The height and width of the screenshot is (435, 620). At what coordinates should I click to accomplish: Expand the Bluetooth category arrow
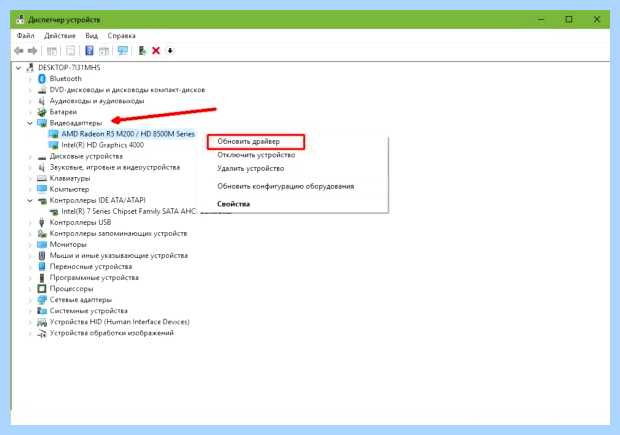pos(30,79)
